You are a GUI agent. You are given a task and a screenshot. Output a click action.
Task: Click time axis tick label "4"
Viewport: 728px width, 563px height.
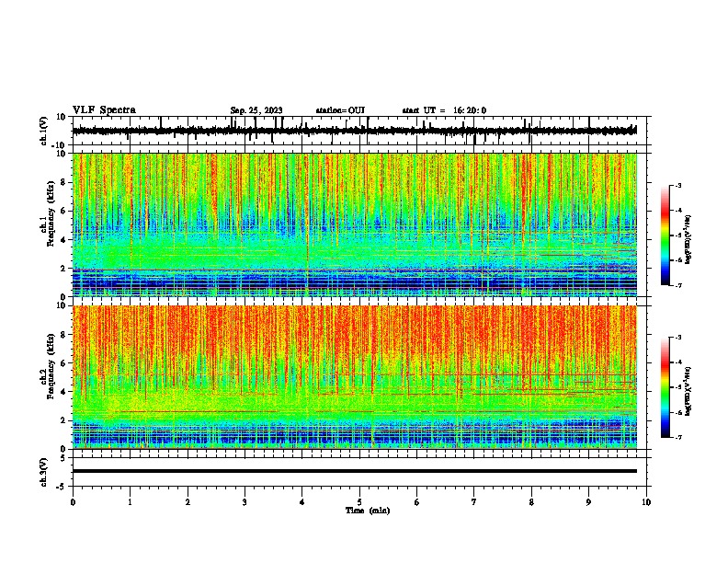(x=302, y=502)
